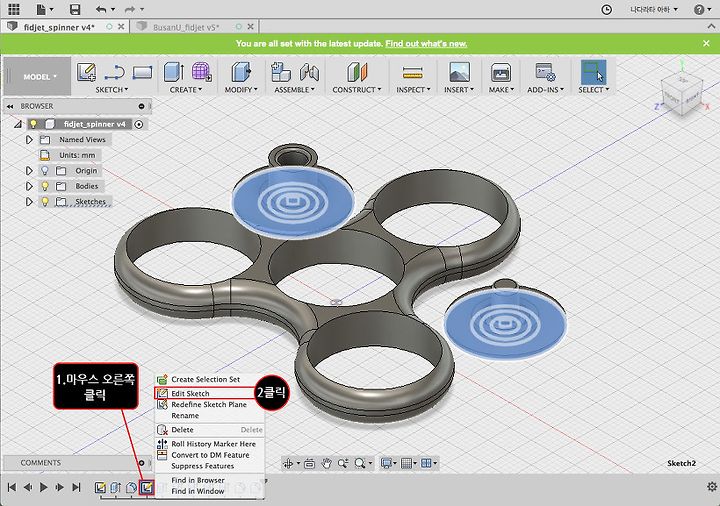Click the Pan hand icon
This screenshot has height=506, width=720.
(326, 464)
